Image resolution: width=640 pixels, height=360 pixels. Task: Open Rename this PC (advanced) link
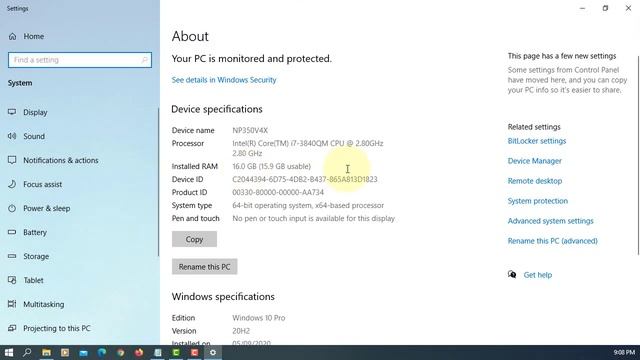[x=552, y=241]
